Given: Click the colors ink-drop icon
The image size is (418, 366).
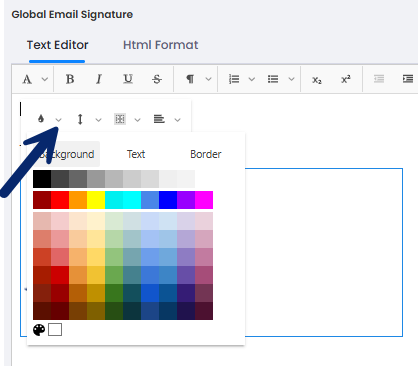Looking at the screenshot, I should [x=41, y=119].
